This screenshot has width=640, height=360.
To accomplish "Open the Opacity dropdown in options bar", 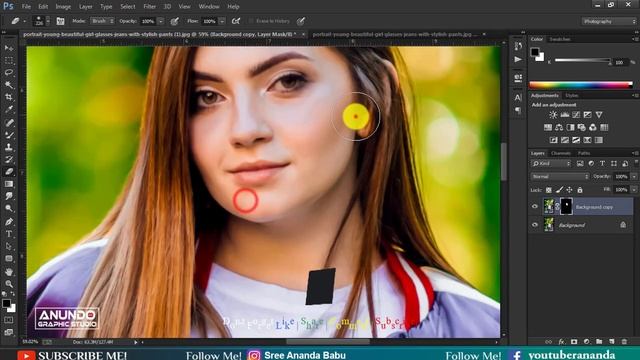I will click(x=161, y=21).
